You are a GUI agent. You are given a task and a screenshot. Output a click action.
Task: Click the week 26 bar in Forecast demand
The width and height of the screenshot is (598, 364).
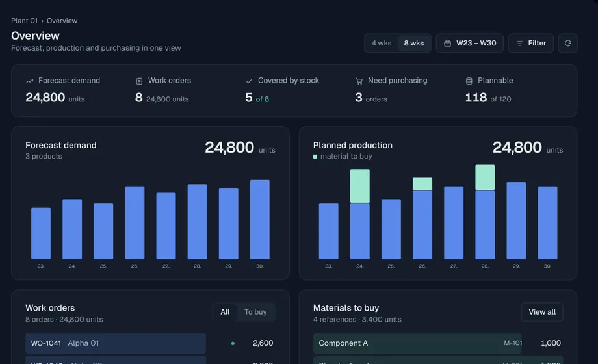(135, 223)
